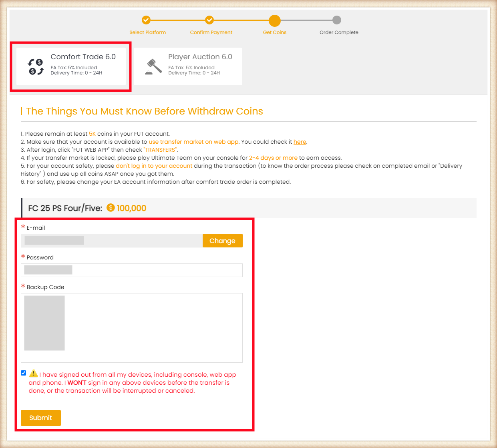Click the Confirm Payment step label
The image size is (497, 448).
click(x=211, y=32)
